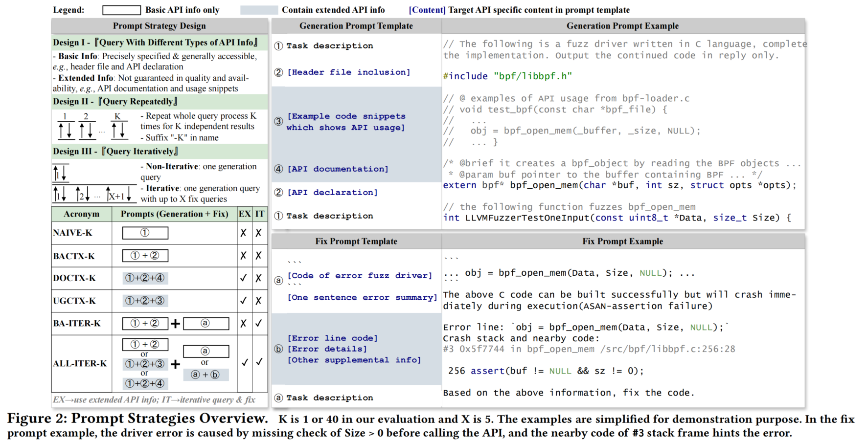Click the plus sign in the BA-ITER-K row
The image size is (868, 442).
176,323
